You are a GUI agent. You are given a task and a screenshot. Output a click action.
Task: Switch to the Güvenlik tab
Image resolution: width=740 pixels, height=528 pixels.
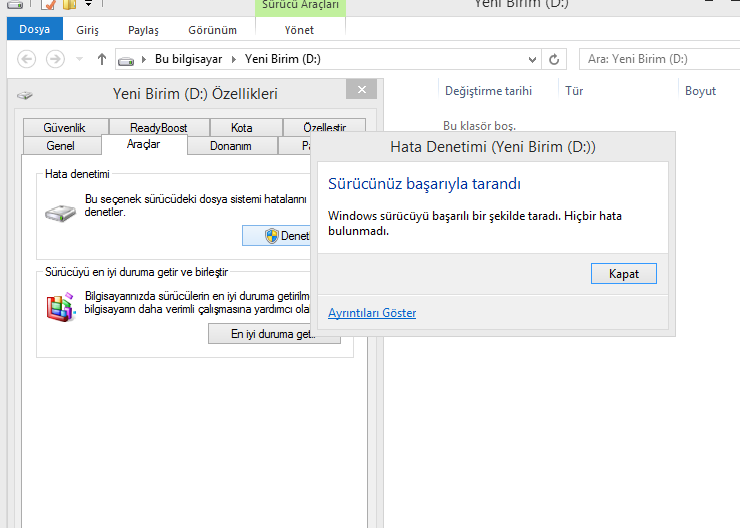(x=65, y=127)
